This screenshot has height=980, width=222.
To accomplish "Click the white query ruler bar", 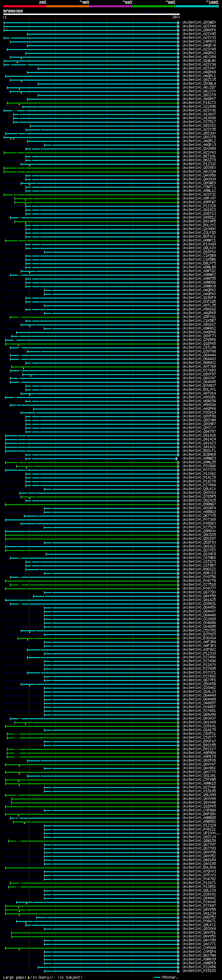I will [92, 15].
